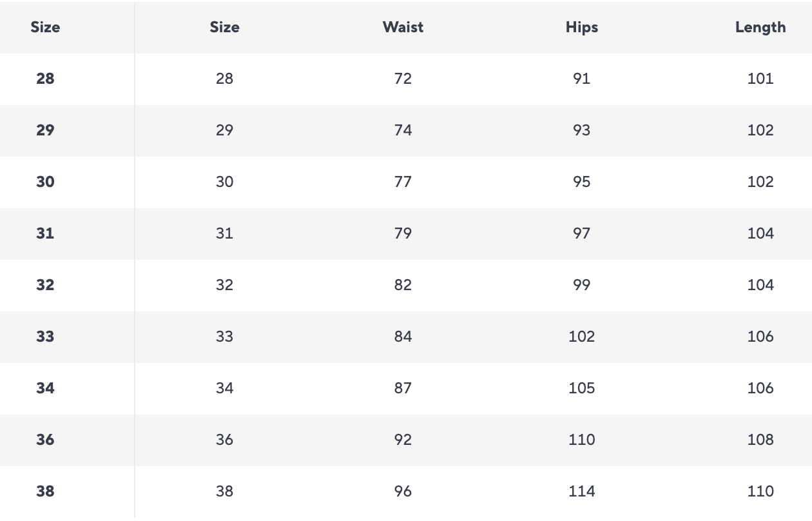Select the bold size 38 row label
The image size is (812, 521).
click(x=45, y=491)
